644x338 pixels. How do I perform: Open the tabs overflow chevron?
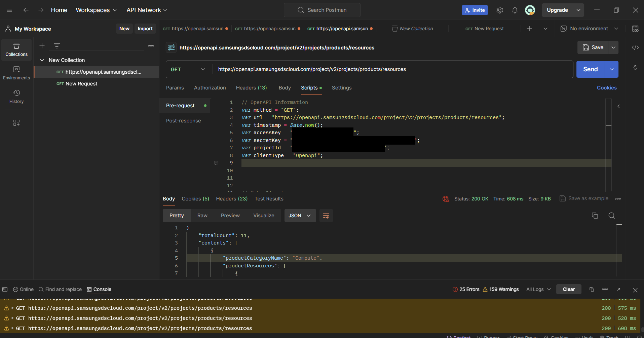click(x=545, y=29)
